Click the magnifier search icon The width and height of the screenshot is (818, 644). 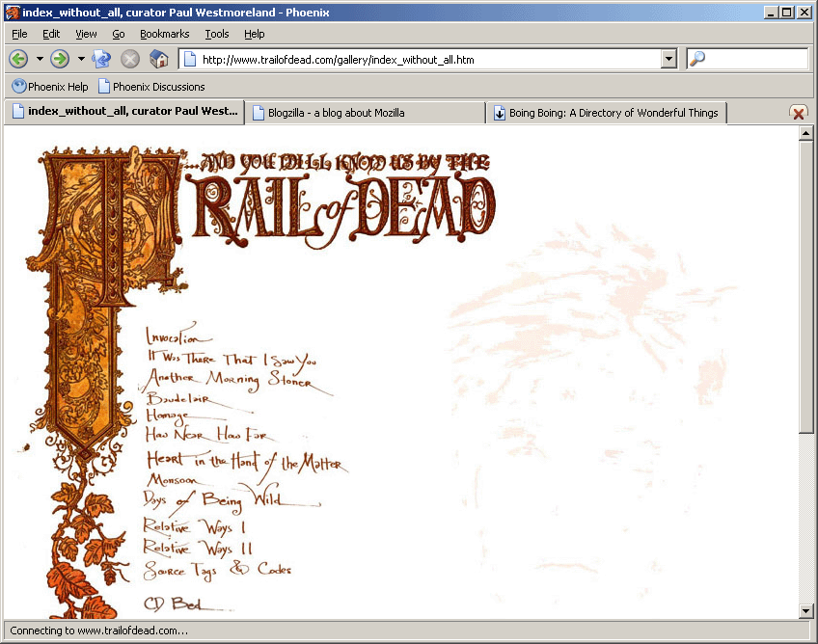(x=697, y=59)
